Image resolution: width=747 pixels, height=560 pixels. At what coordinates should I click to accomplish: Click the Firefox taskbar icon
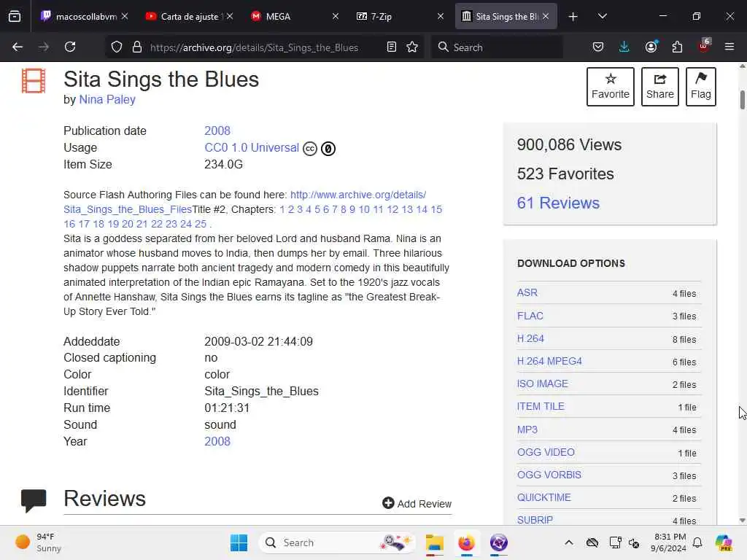click(x=466, y=542)
